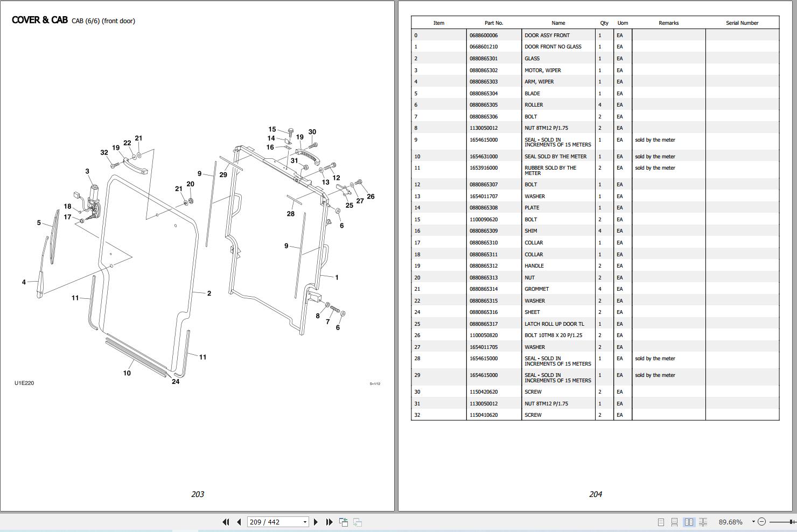Click the ROLLER name cell

pos(534,105)
